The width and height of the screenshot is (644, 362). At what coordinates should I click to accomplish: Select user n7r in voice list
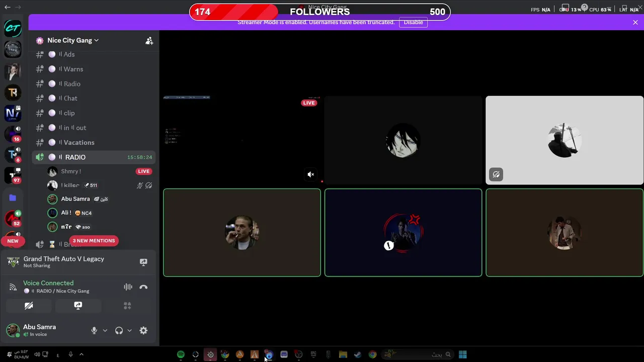100,227
